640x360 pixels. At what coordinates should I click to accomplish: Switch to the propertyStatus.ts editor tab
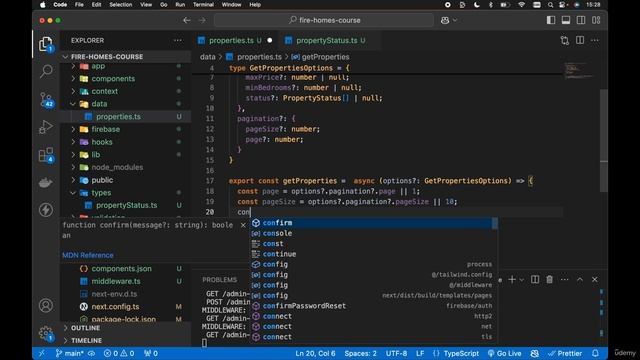[330, 40]
